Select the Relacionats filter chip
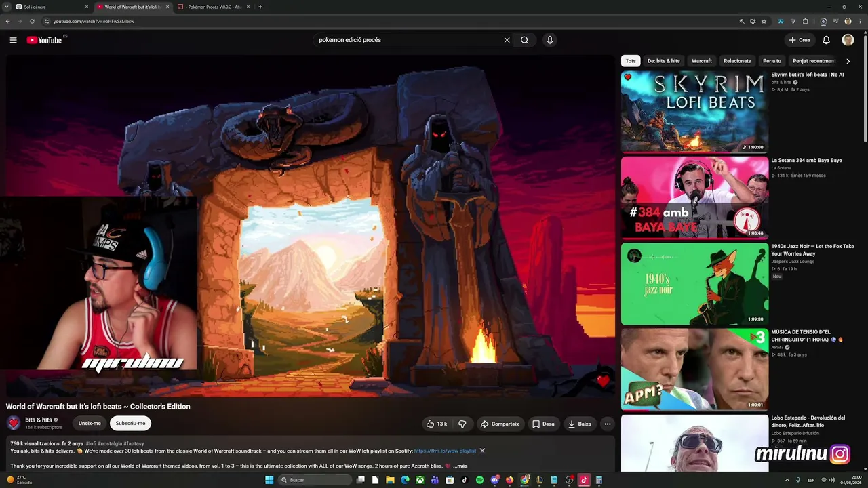Screen dimensions: 868x488 737,61
